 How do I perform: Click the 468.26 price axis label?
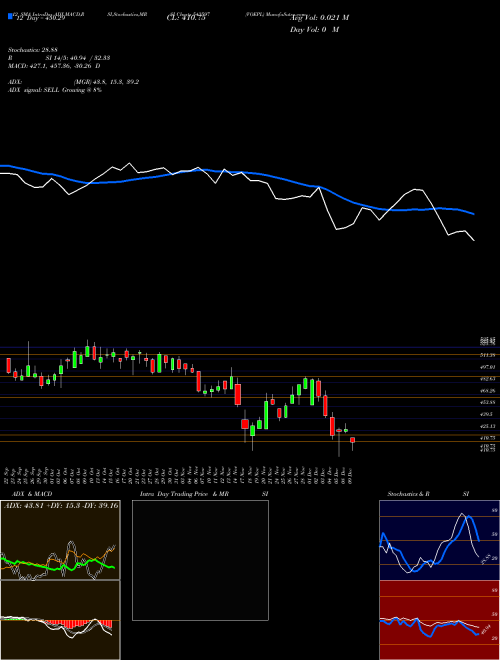tap(488, 391)
